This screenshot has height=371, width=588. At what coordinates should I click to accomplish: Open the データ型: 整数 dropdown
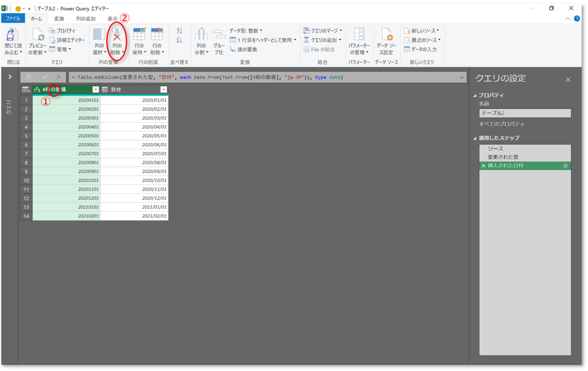pos(246,31)
